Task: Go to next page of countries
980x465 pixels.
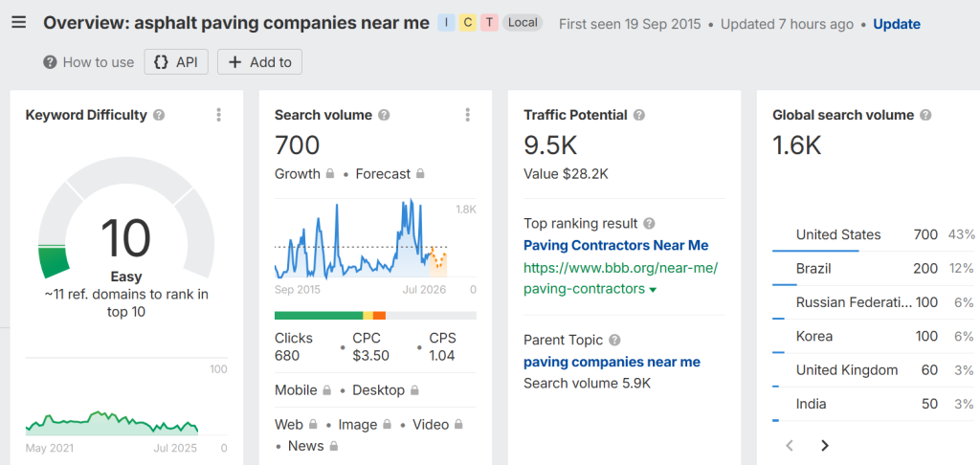Action: click(x=825, y=445)
